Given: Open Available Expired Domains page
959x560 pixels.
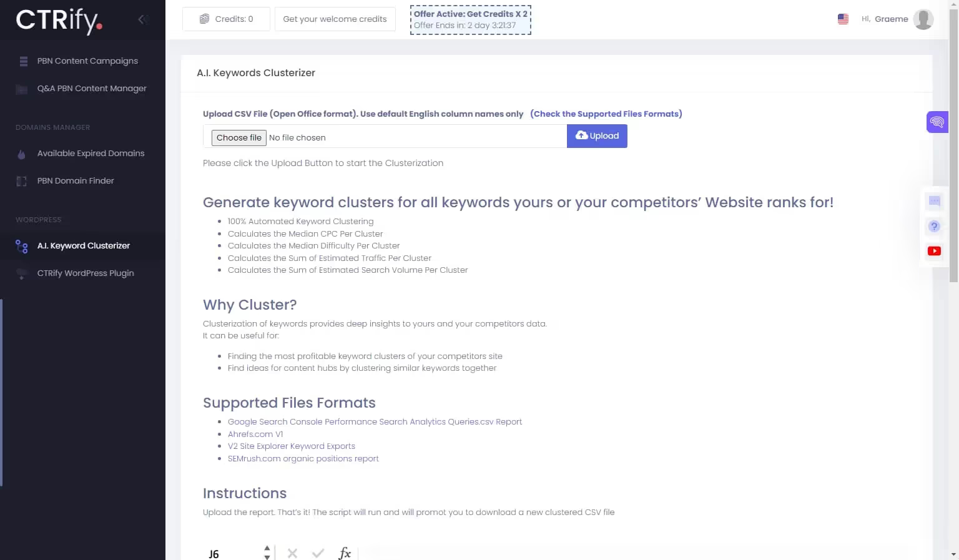Looking at the screenshot, I should 91,153.
